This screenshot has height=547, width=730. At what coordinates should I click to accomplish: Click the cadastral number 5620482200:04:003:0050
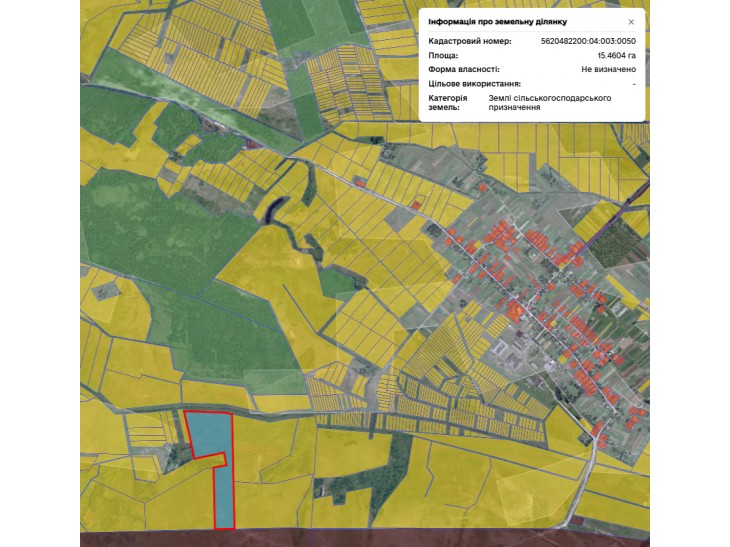588,41
